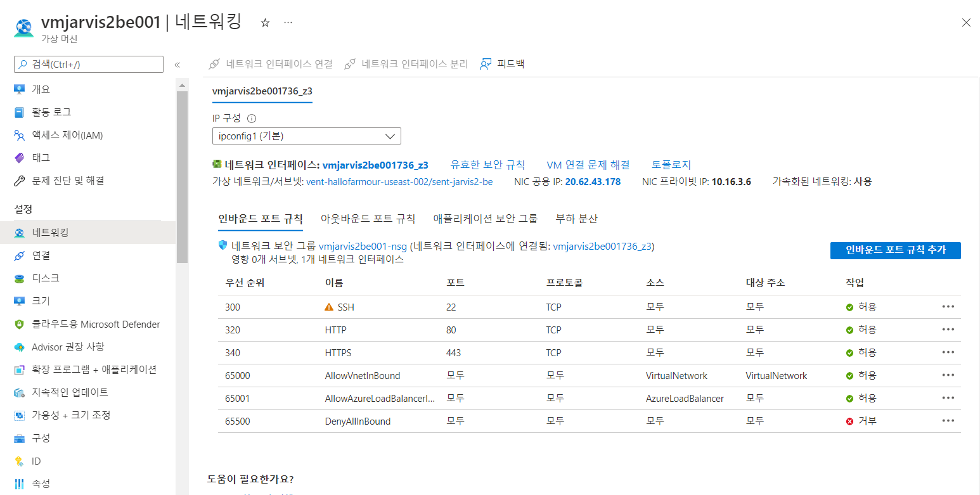Close the networking blade
The width and height of the screenshot is (980, 495).
pyautogui.click(x=966, y=23)
